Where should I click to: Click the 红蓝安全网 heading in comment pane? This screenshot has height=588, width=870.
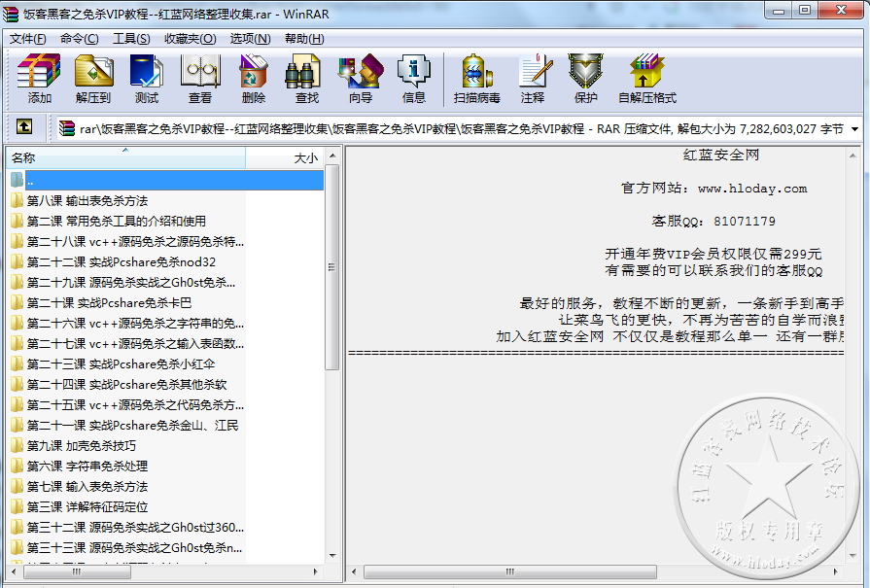point(720,155)
